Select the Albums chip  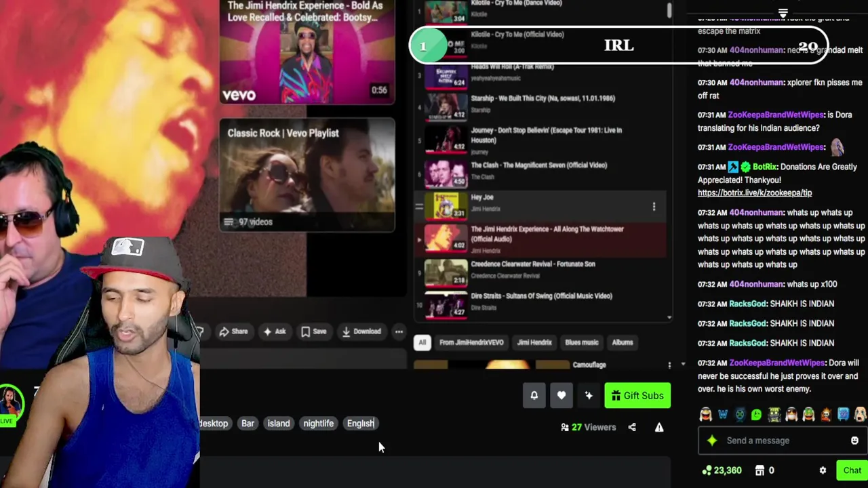point(623,342)
